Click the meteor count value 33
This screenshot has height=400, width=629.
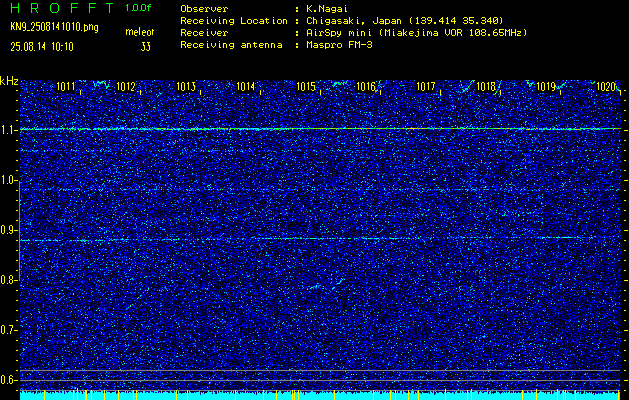(x=146, y=47)
